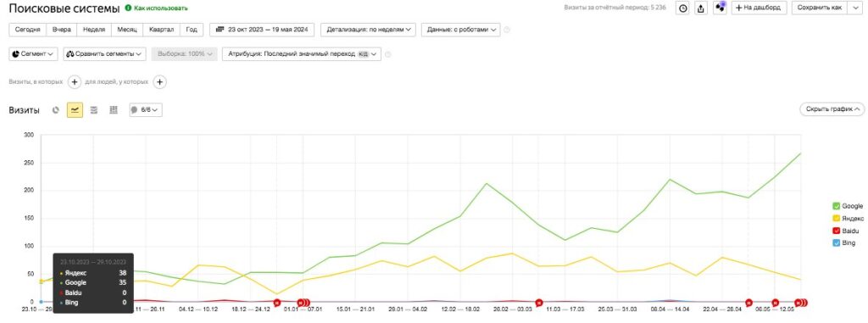Open date range 23 окт 2023 picker
The width and height of the screenshot is (868, 323).
click(262, 30)
